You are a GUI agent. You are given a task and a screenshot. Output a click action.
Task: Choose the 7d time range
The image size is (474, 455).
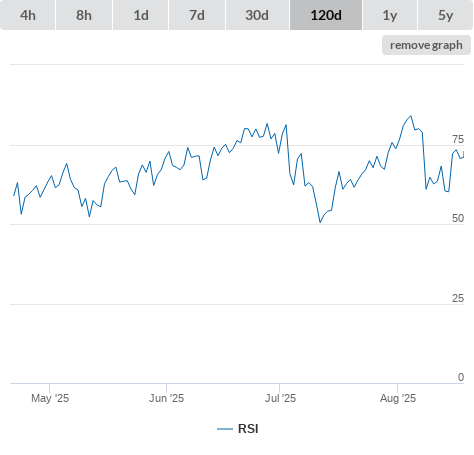click(x=197, y=15)
